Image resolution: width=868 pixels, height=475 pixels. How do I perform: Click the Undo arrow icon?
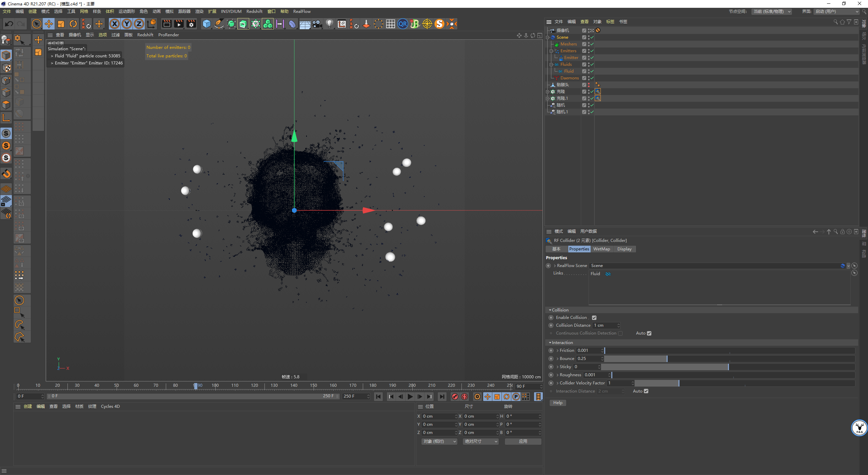pyautogui.click(x=9, y=24)
